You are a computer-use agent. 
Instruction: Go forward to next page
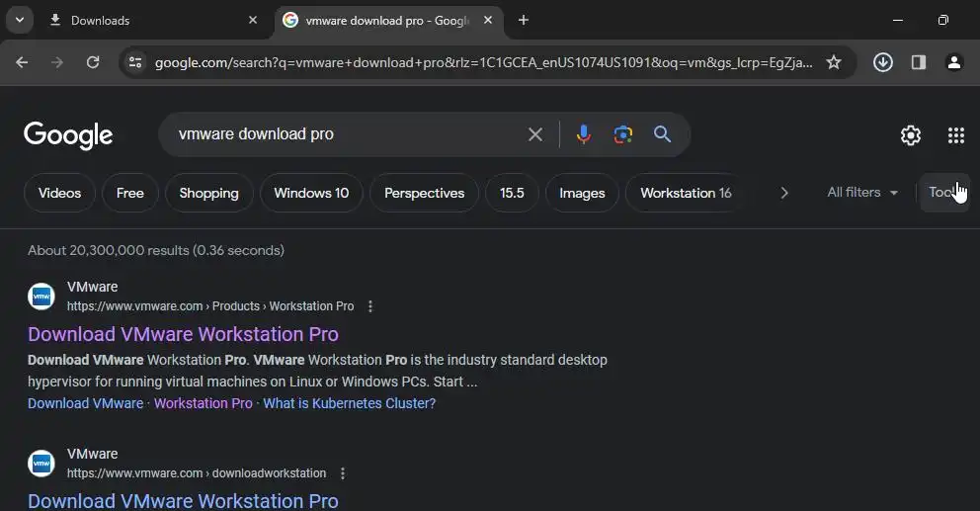click(x=57, y=62)
